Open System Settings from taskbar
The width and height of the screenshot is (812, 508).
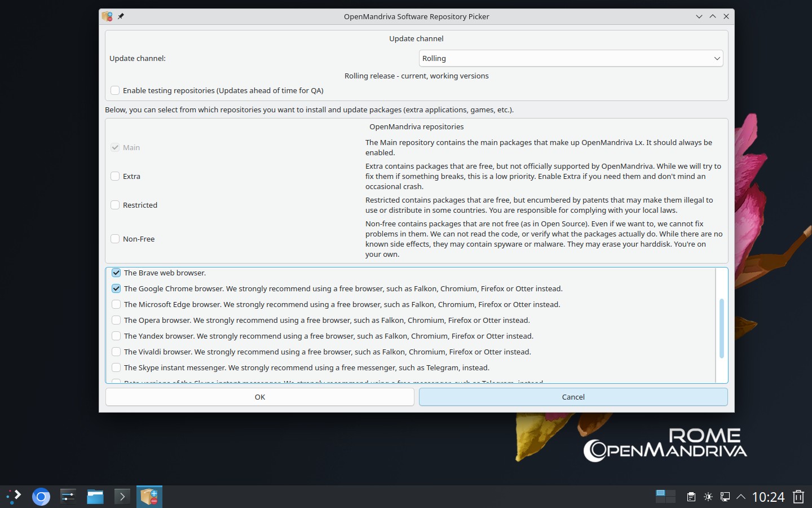(68, 497)
